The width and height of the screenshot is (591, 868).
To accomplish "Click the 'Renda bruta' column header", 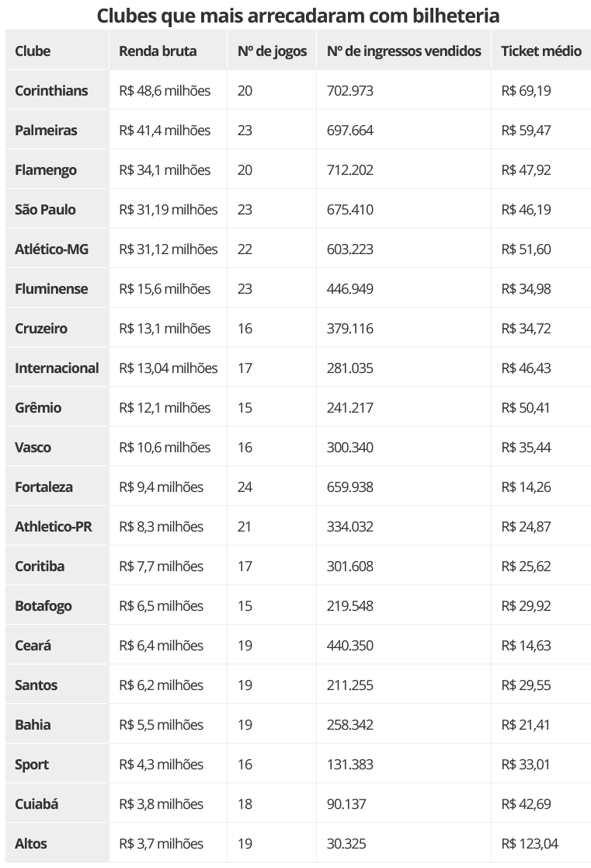I will (x=158, y=51).
